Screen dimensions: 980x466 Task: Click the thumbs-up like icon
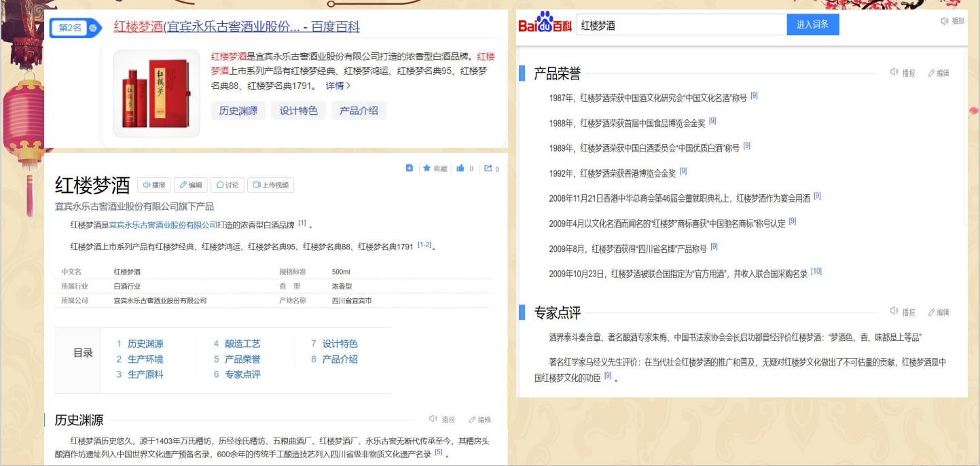point(460,168)
